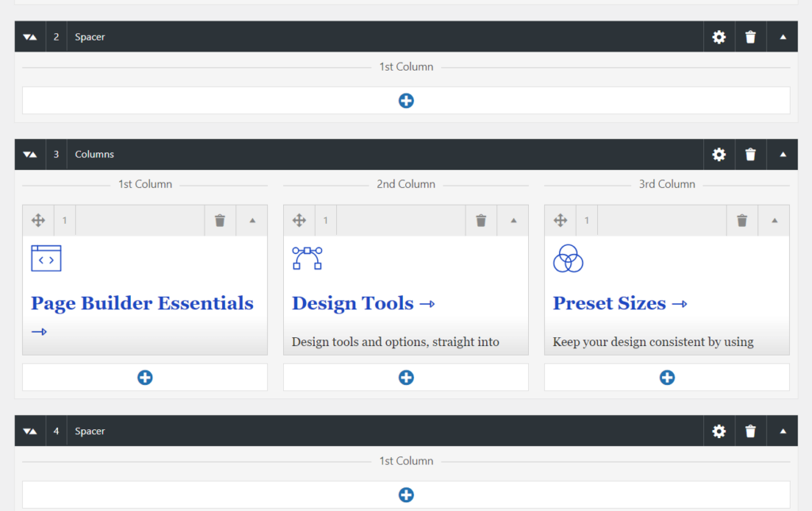
Task: Collapse Columns row 3 using arrow
Action: 783,155
